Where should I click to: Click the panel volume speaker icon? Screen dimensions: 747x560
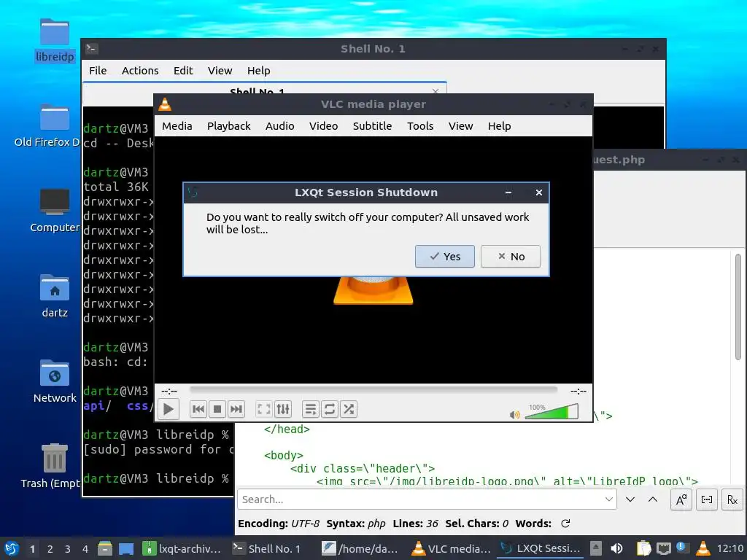pyautogui.click(x=616, y=548)
